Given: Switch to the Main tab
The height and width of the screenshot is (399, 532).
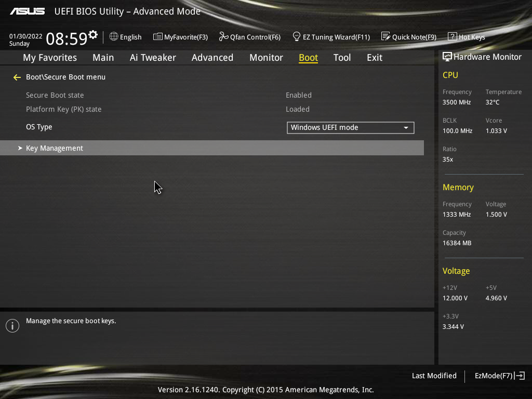Looking at the screenshot, I should [103, 58].
